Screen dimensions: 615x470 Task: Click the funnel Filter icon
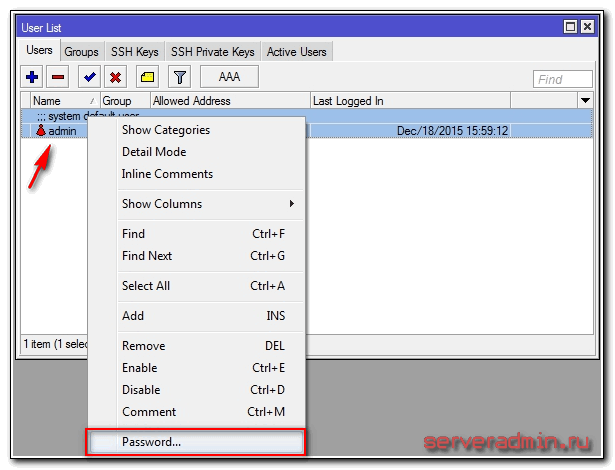tap(179, 77)
